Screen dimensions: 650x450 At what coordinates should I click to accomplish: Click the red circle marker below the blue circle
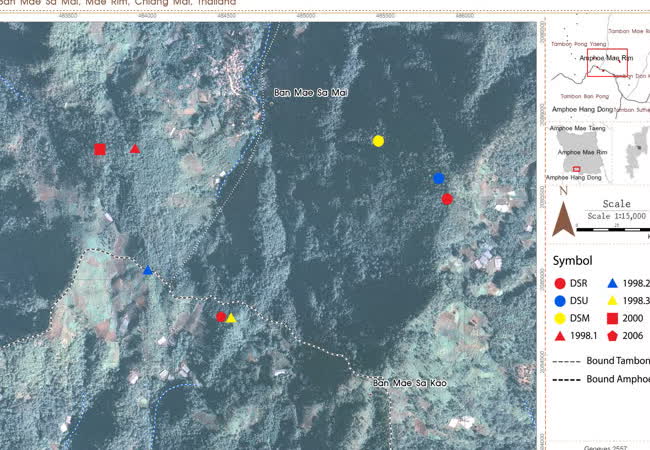(x=447, y=199)
